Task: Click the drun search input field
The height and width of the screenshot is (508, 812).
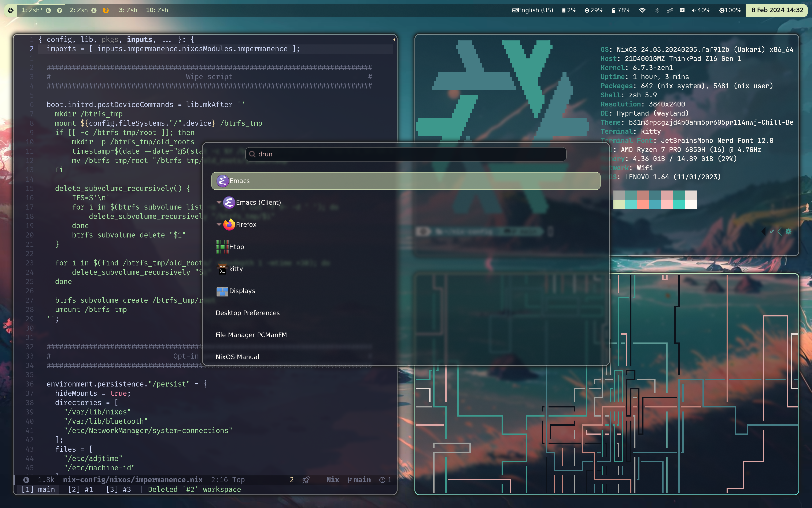Action: pos(406,154)
